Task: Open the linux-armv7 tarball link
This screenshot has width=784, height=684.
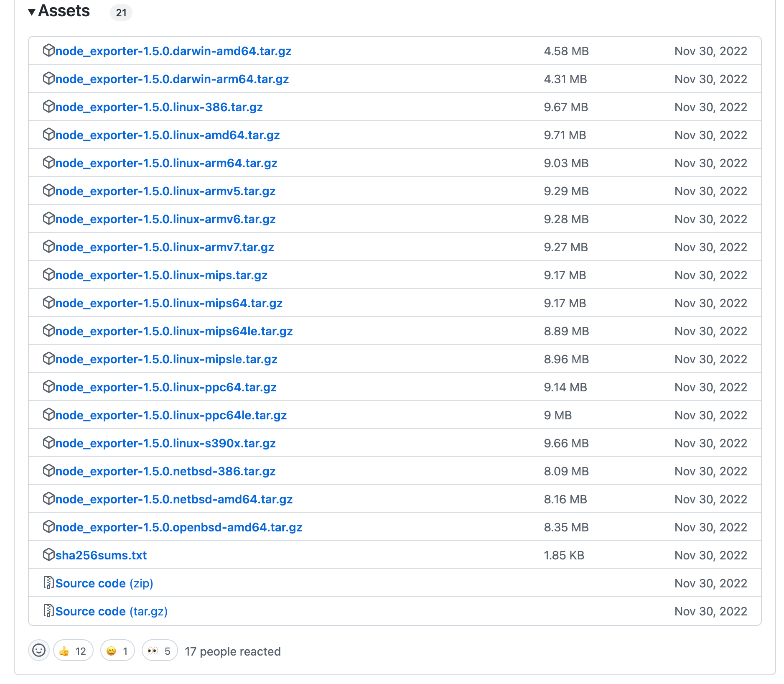Action: click(x=165, y=247)
